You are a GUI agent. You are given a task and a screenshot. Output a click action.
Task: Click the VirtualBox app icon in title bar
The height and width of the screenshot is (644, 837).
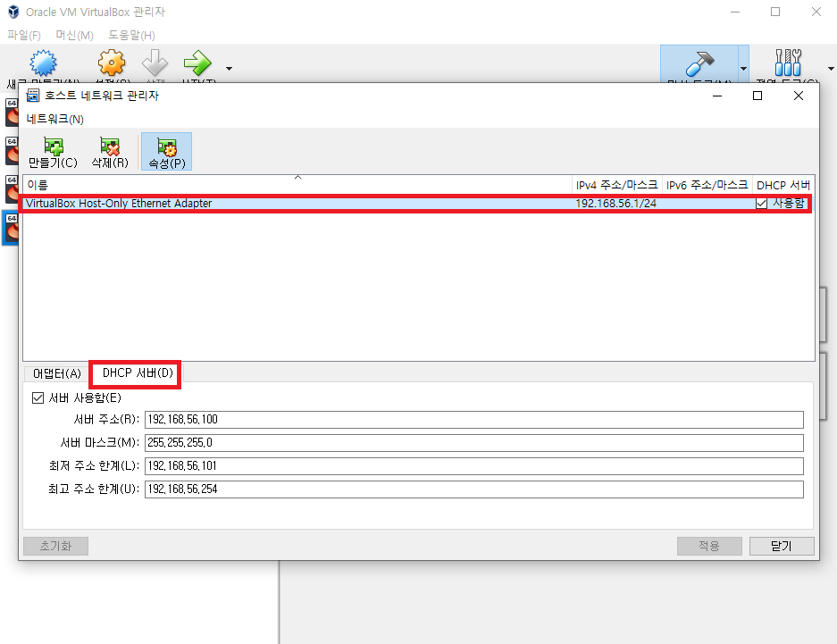tap(13, 12)
